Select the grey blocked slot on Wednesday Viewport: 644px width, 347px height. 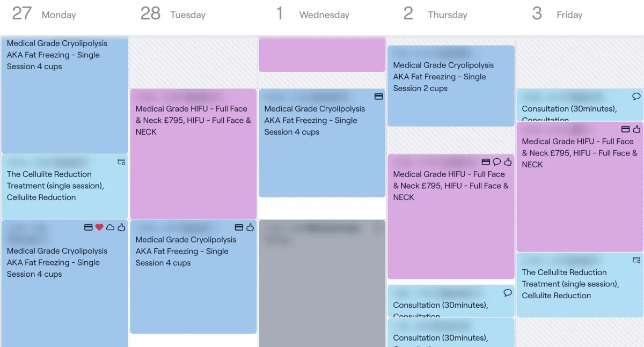322,283
